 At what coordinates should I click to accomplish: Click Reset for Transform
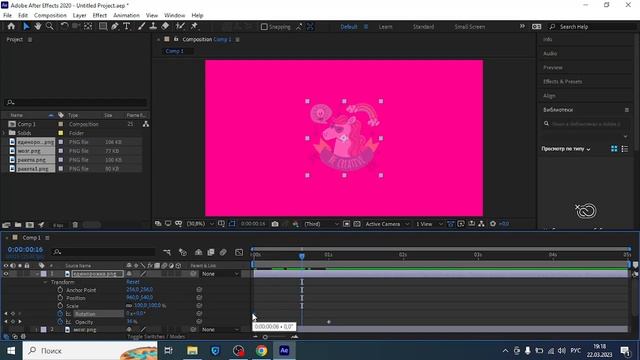133,282
